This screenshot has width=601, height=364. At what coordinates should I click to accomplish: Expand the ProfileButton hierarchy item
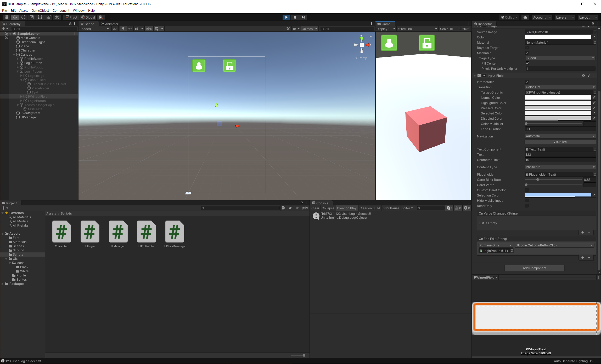click(18, 59)
